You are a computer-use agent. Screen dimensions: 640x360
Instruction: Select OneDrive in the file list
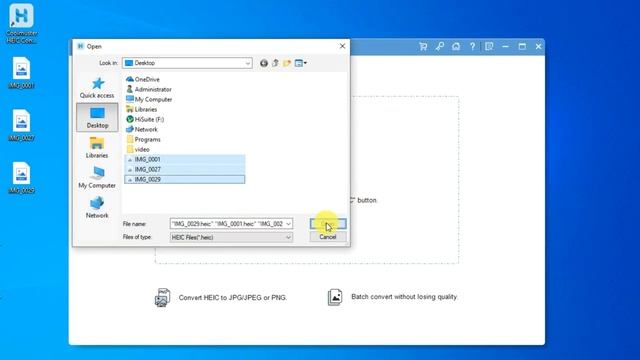pos(143,79)
